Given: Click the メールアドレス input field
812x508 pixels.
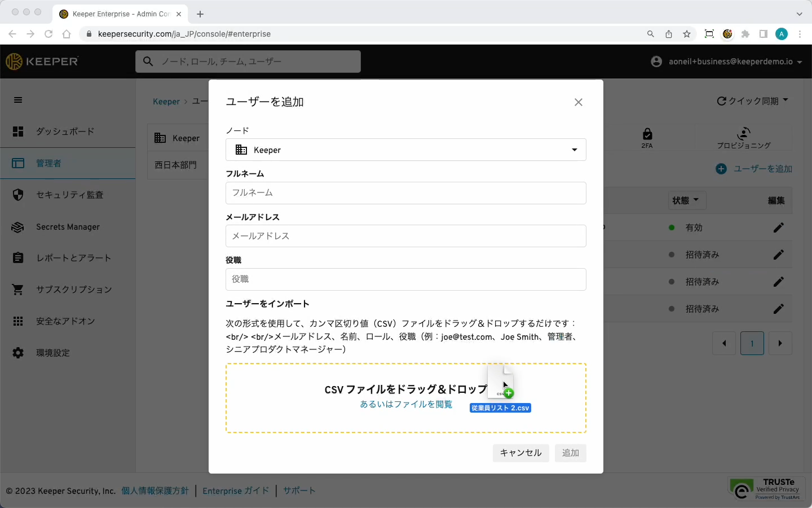Looking at the screenshot, I should pyautogui.click(x=405, y=236).
